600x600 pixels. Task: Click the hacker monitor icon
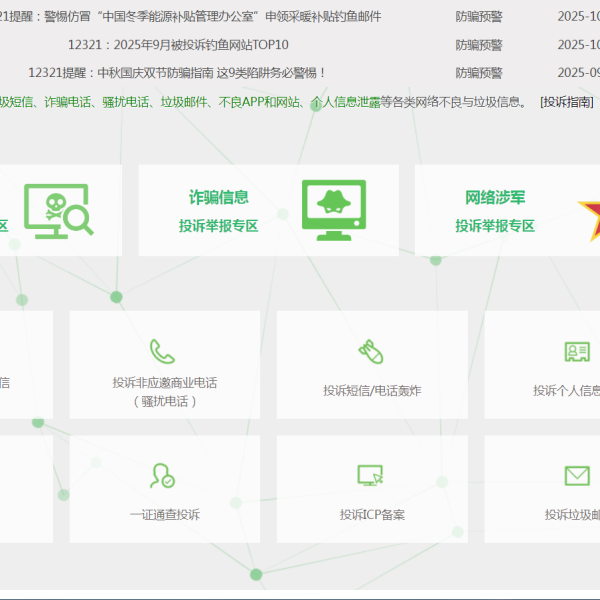pos(334,210)
